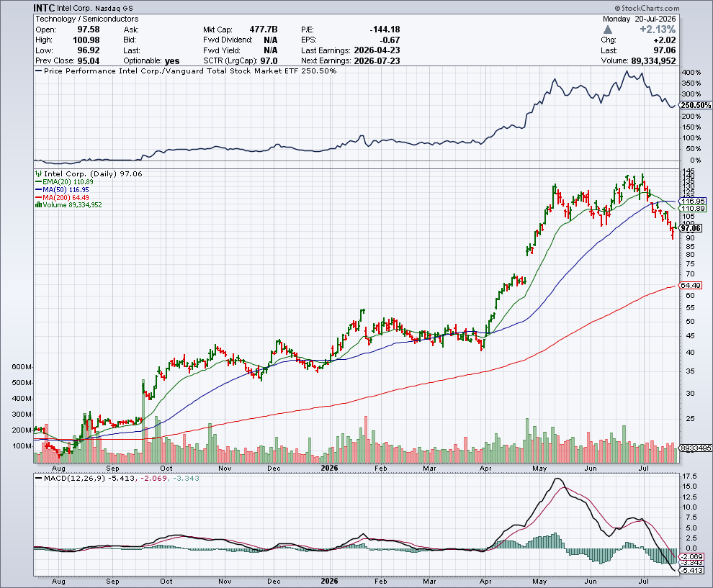Viewport: 713px width, 588px height.
Task: Select the Low value 96.92
Action: [88, 50]
